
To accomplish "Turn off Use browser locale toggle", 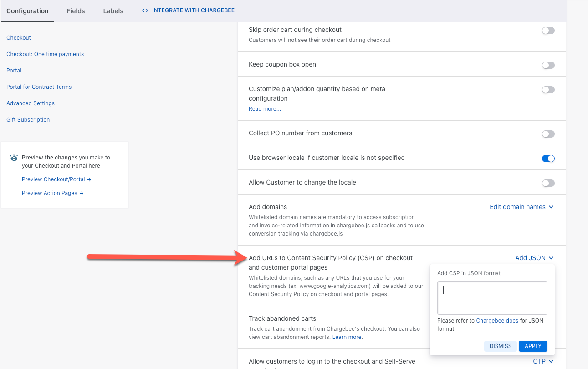I will pos(548,159).
